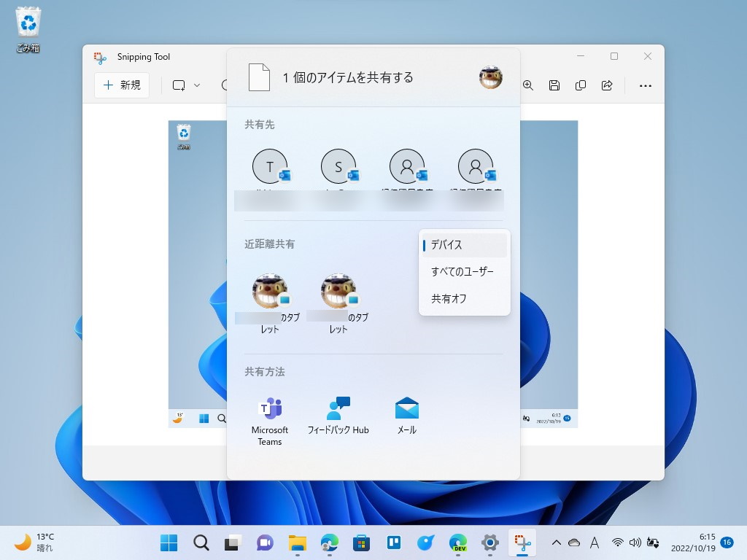Open the ごみ箱 recycle bin on desktop

[28, 29]
